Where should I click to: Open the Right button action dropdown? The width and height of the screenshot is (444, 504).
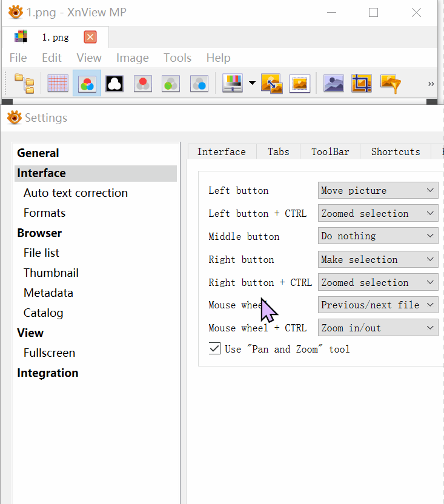coord(378,259)
